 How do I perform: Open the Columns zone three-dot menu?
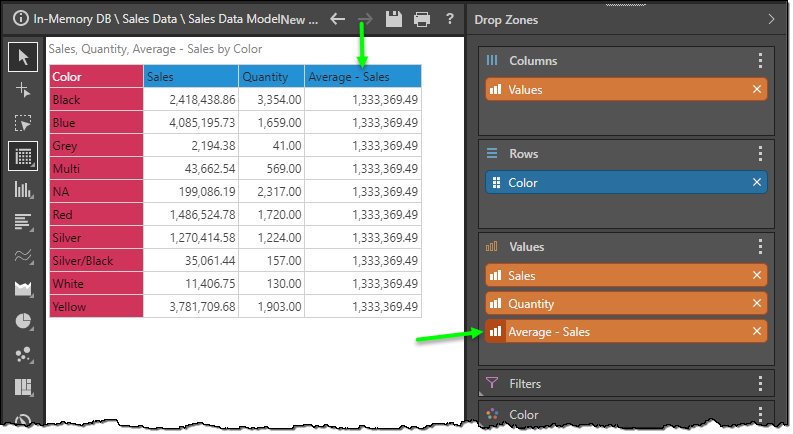[760, 61]
